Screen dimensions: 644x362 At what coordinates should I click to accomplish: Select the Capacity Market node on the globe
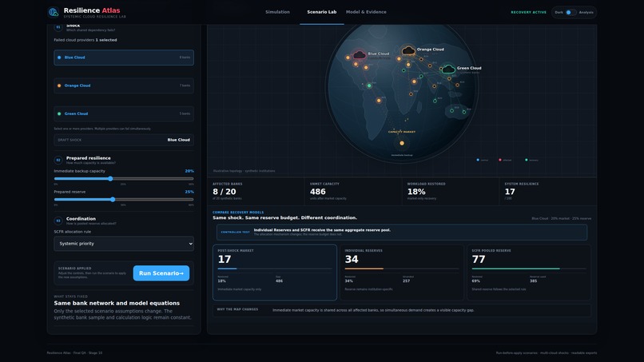click(402, 143)
